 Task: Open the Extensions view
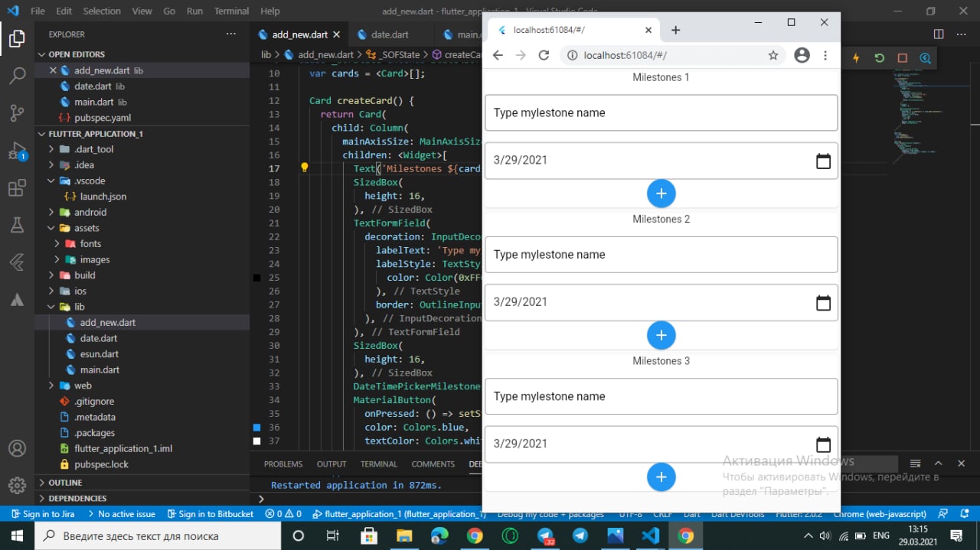(17, 188)
